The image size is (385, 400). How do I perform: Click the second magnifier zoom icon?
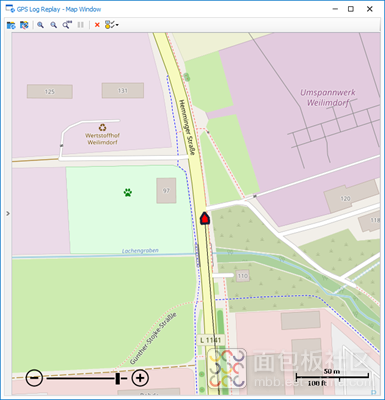coord(53,25)
